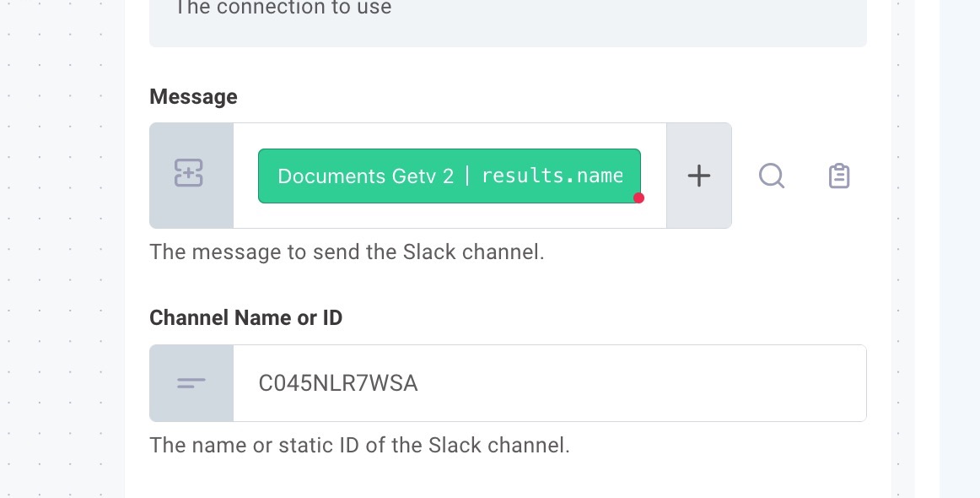This screenshot has width=980, height=498.
Task: Click the Message field label
Action: [x=193, y=97]
